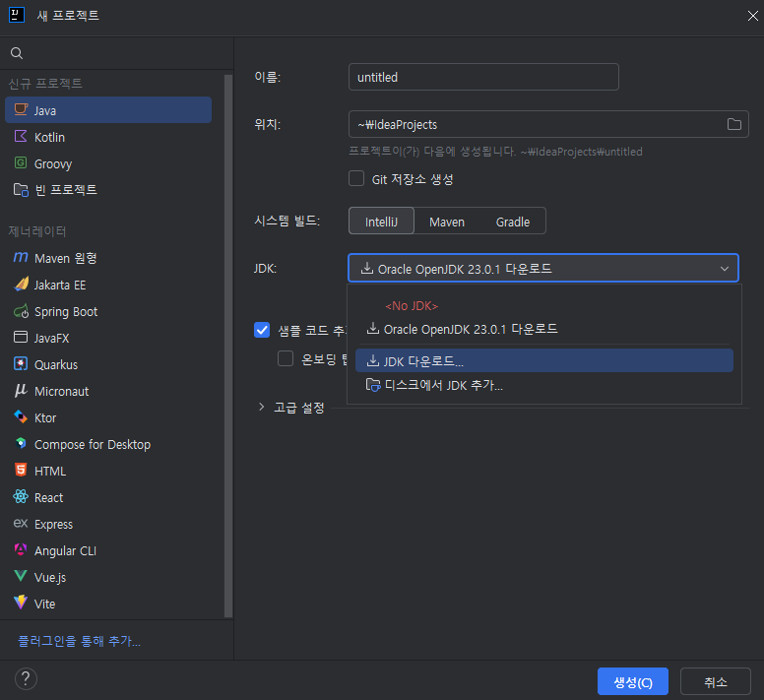Choose JDK 다운로드... menu entry
Image resolution: width=764 pixels, height=700 pixels.
[544, 360]
